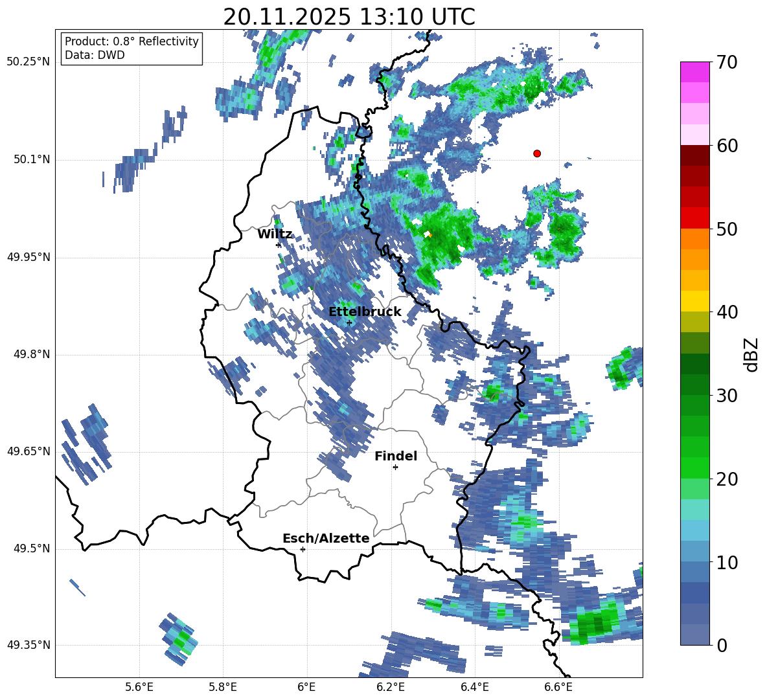The width and height of the screenshot is (767, 700).
Task: Click the Wiltz station cross marker
Action: pos(279,245)
